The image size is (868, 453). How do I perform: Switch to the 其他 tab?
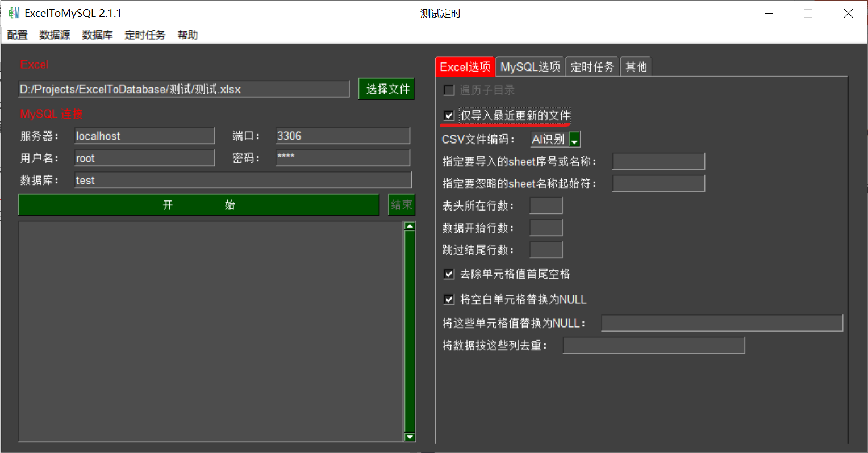636,67
